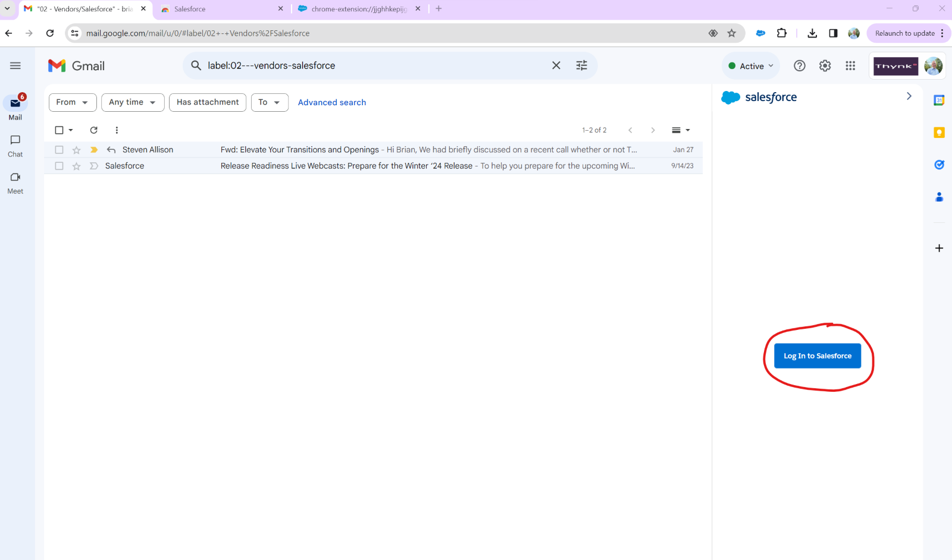Open Chrome downloads
The width and height of the screenshot is (952, 560).
(x=812, y=33)
